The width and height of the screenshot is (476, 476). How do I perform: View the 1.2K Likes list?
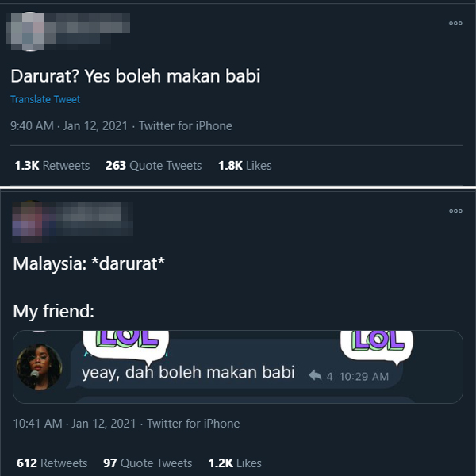(x=235, y=463)
